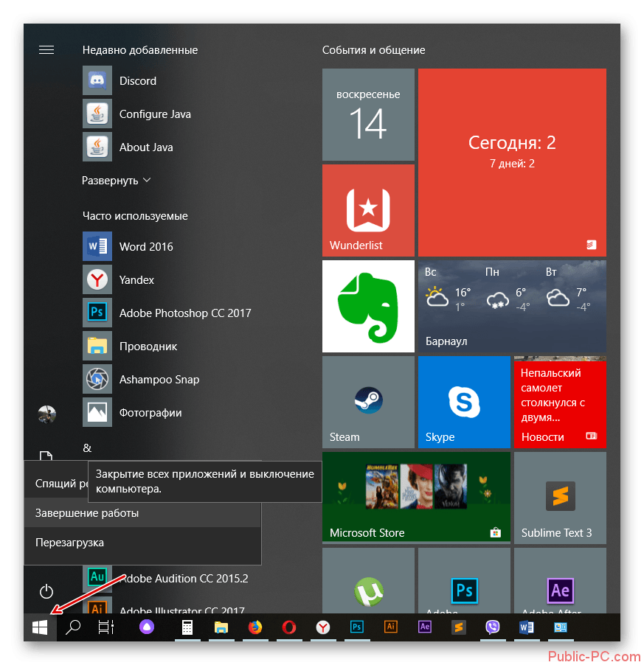Open the Барнаул weather tile
Viewport: 644px width, 665px height.
coord(512,305)
